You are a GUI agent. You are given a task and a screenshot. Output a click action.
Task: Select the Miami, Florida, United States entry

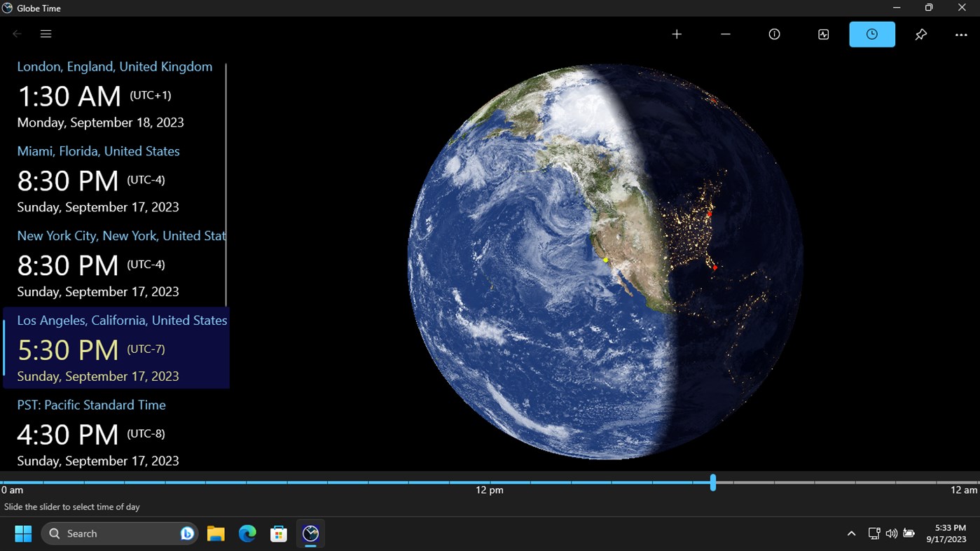coord(115,180)
